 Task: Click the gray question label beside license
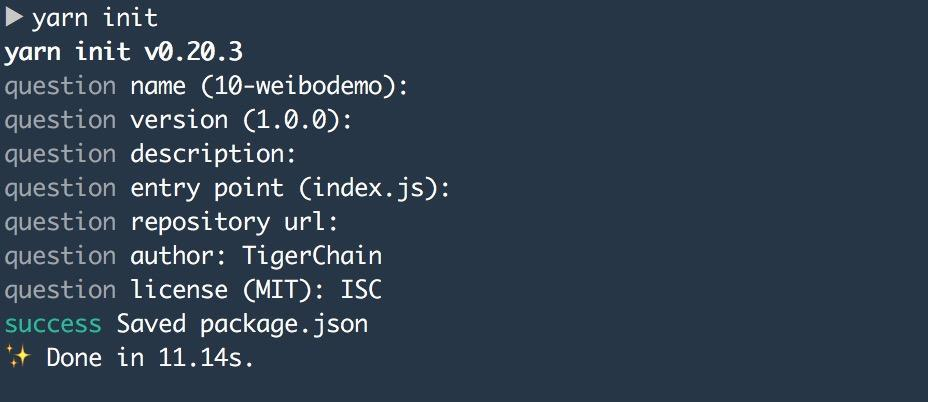pyautogui.click(x=60, y=291)
